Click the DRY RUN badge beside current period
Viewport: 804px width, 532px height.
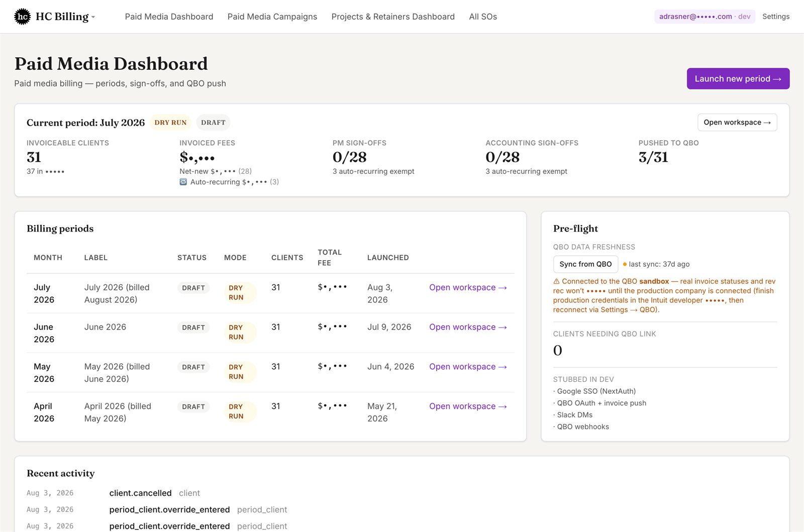click(x=170, y=123)
